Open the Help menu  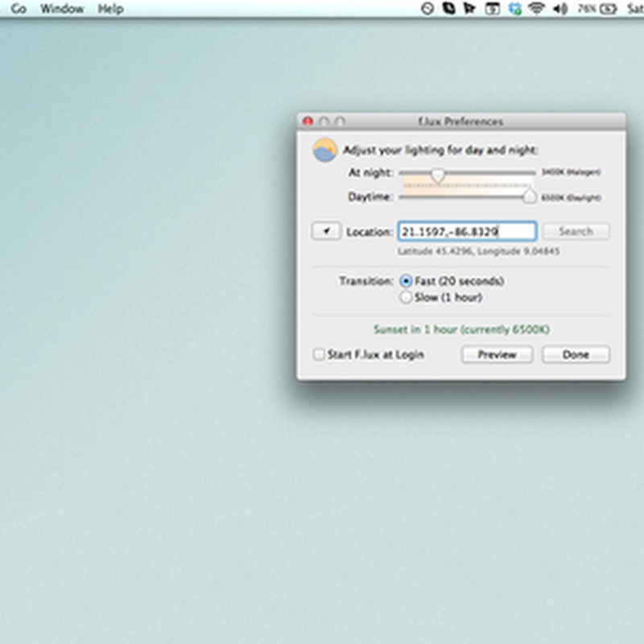click(x=110, y=9)
